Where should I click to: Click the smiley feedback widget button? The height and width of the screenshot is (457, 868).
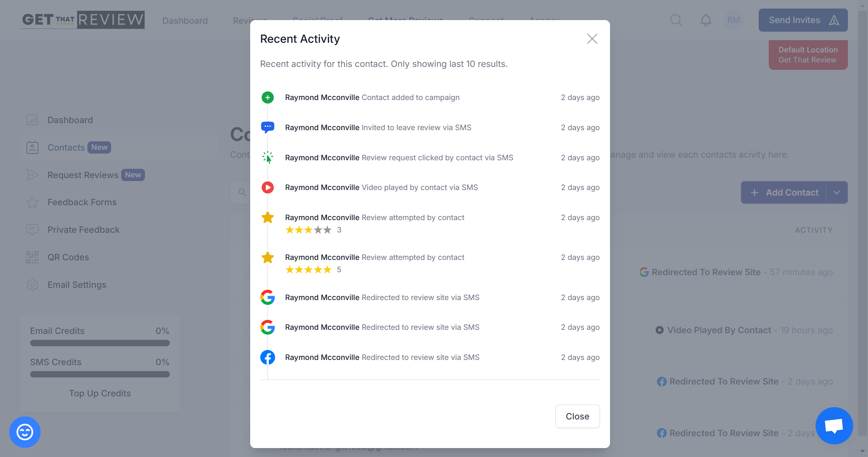pyautogui.click(x=25, y=432)
